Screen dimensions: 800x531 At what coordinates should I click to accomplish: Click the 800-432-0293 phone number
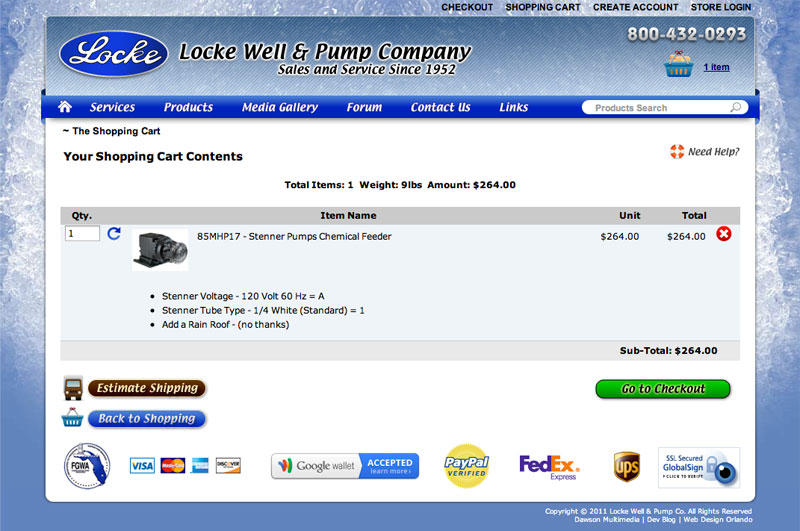click(687, 34)
